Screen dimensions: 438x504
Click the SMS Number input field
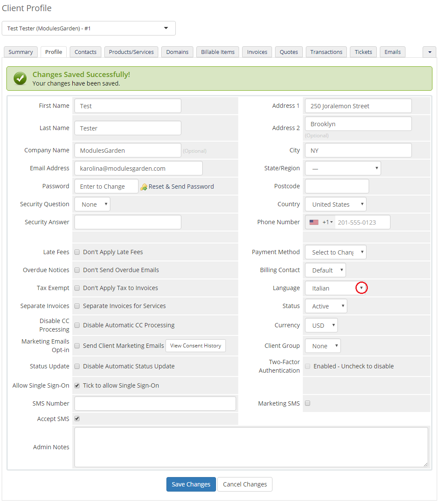coord(155,403)
